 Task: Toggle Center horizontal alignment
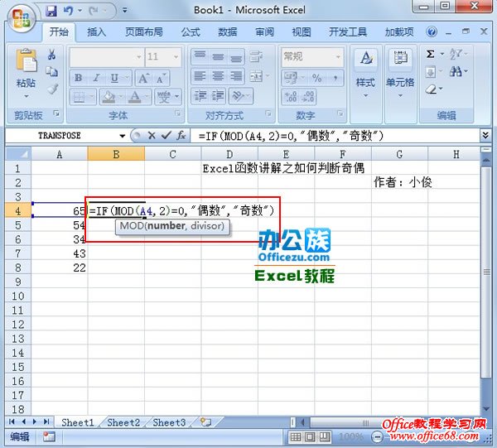[x=218, y=76]
